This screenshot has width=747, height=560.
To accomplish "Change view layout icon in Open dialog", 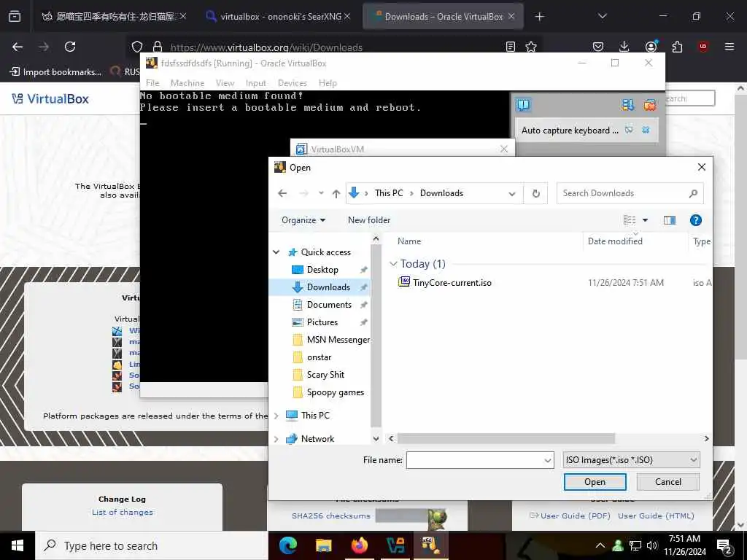I will click(x=630, y=220).
